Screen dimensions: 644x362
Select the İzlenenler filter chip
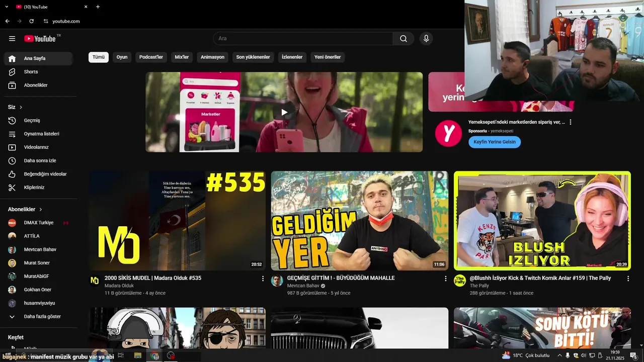[292, 57]
